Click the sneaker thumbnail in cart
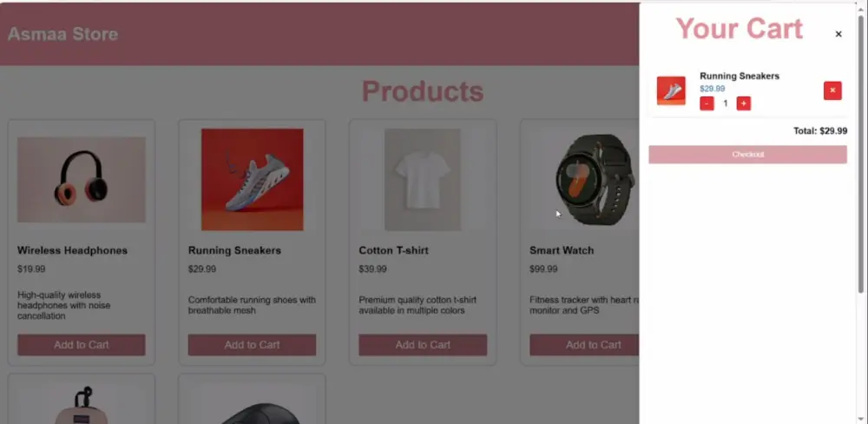Image resolution: width=868 pixels, height=424 pixels. point(671,90)
